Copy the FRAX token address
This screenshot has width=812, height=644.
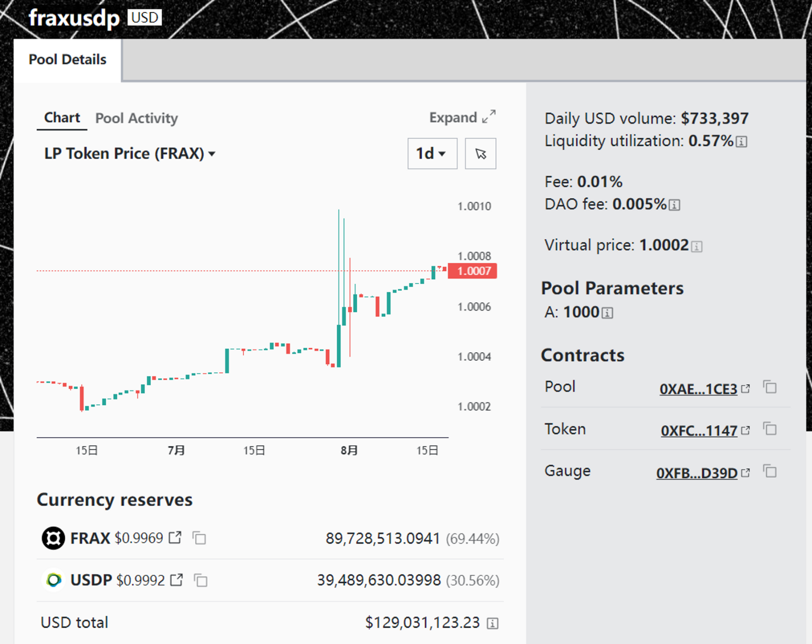(199, 538)
